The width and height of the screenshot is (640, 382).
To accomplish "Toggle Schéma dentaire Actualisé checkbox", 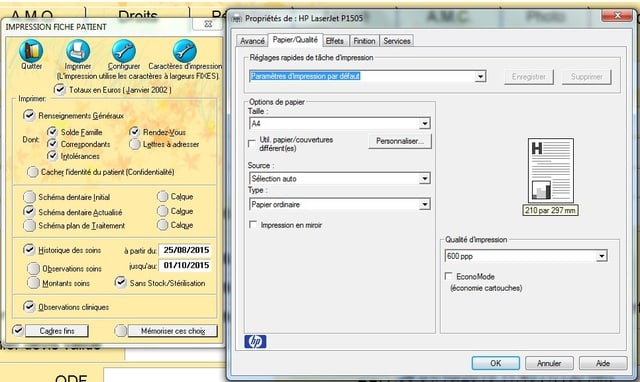I will pyautogui.click(x=29, y=211).
